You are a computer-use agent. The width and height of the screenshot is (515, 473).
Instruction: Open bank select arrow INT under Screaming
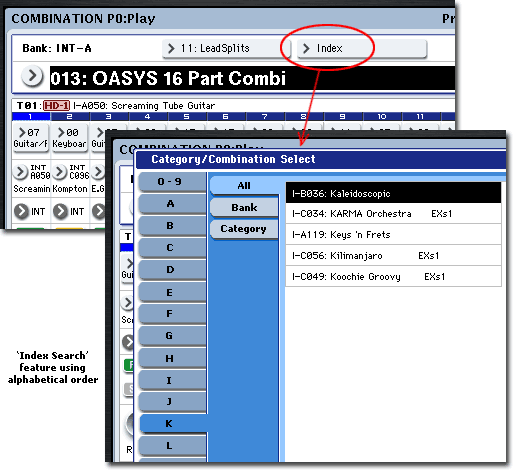coord(21,211)
